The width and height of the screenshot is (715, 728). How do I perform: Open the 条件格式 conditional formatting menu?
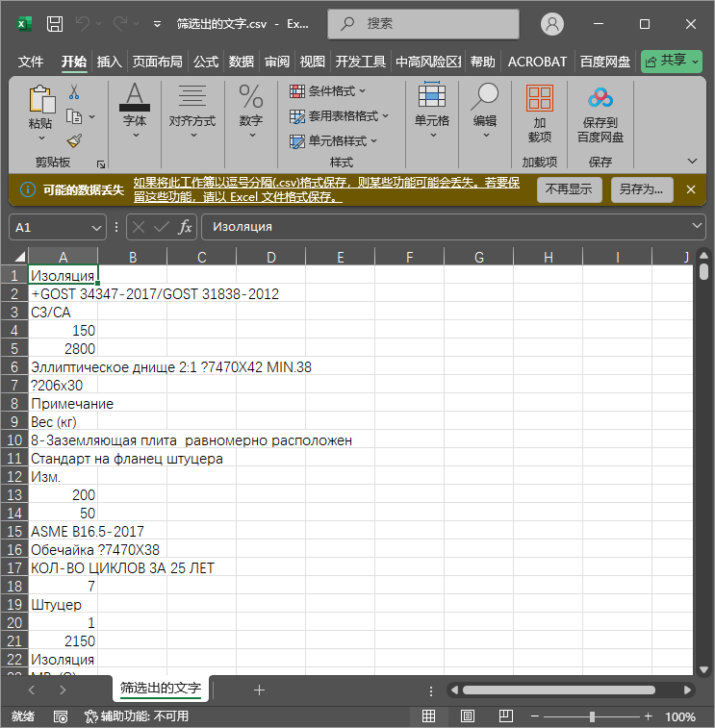(327, 91)
